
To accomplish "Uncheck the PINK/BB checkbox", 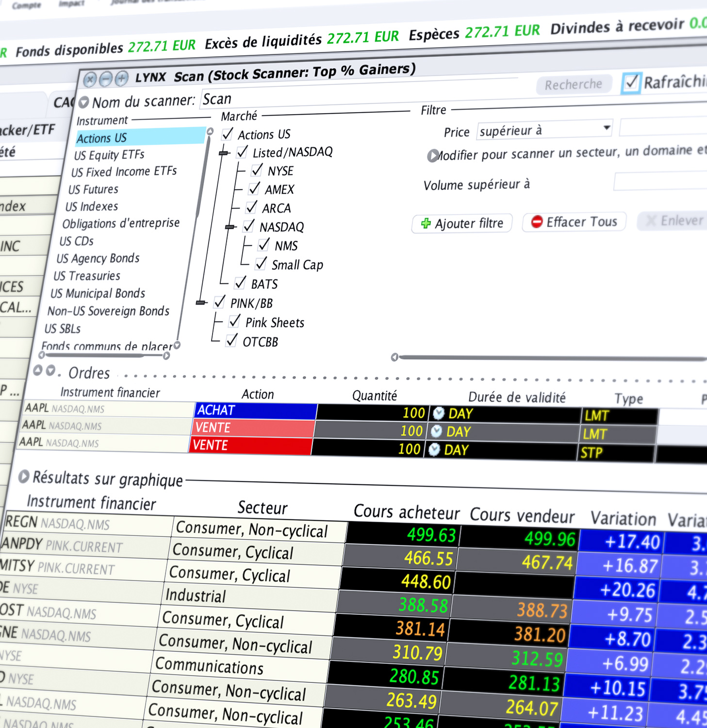I will tap(220, 302).
